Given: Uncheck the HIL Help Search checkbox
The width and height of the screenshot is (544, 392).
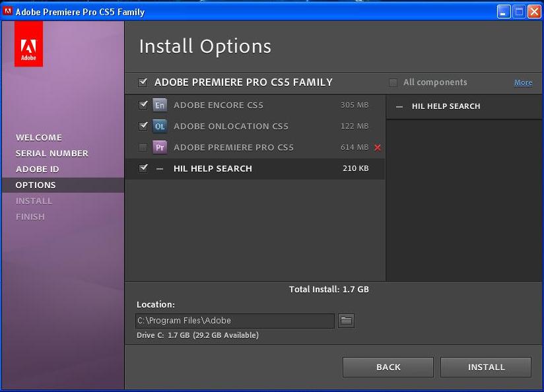Looking at the screenshot, I should 143,168.
